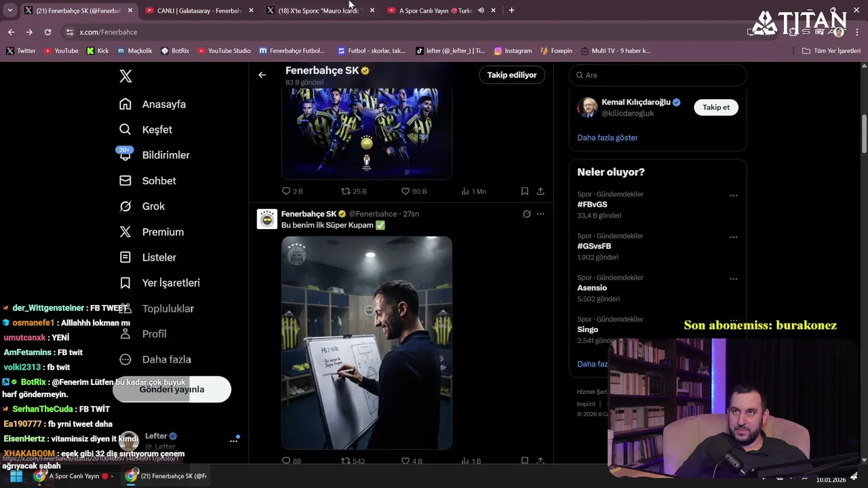
Task: Open Bildirimler notifications
Action: pos(154,155)
